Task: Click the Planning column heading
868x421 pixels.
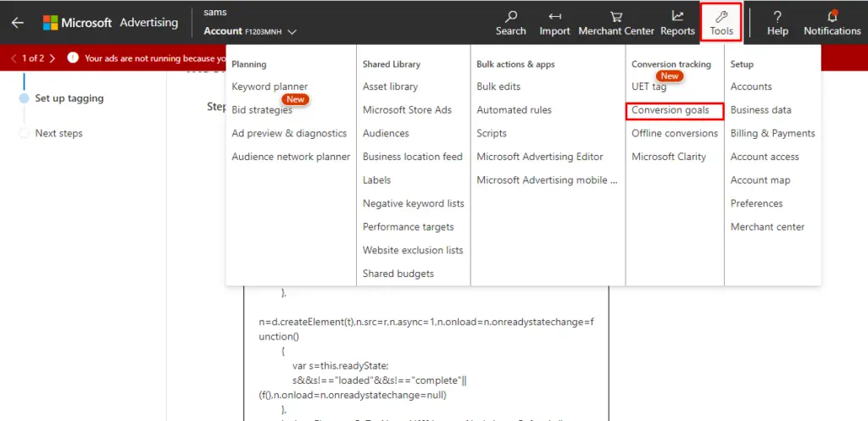Action: [249, 64]
